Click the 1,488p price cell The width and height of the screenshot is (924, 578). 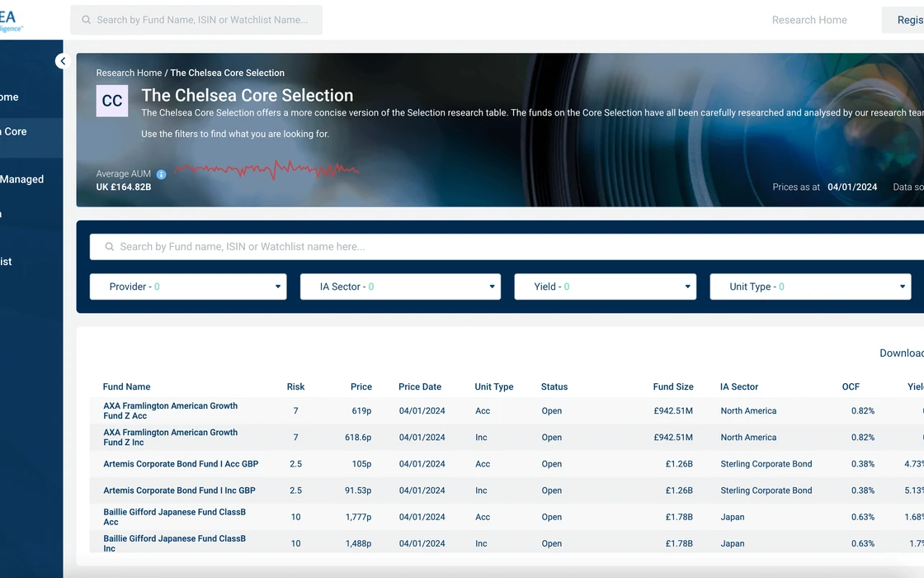point(358,543)
